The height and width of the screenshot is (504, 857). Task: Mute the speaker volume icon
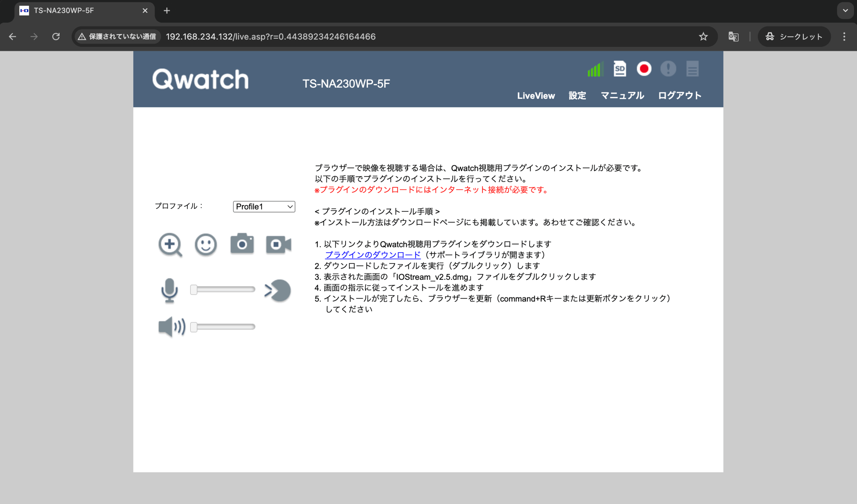pos(172,327)
